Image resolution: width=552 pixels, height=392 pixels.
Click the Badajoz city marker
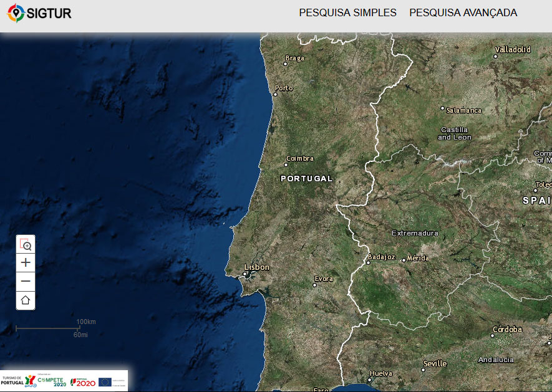pos(368,262)
